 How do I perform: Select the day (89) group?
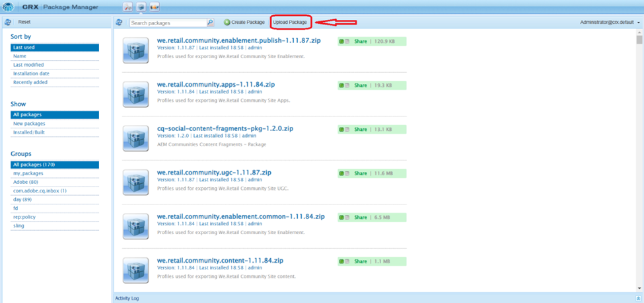pyautogui.click(x=55, y=200)
